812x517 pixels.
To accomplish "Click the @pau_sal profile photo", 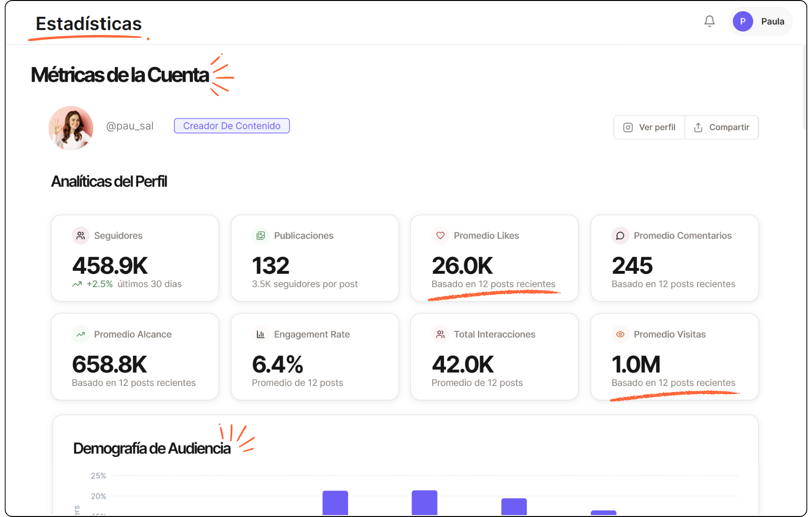I will [x=71, y=128].
